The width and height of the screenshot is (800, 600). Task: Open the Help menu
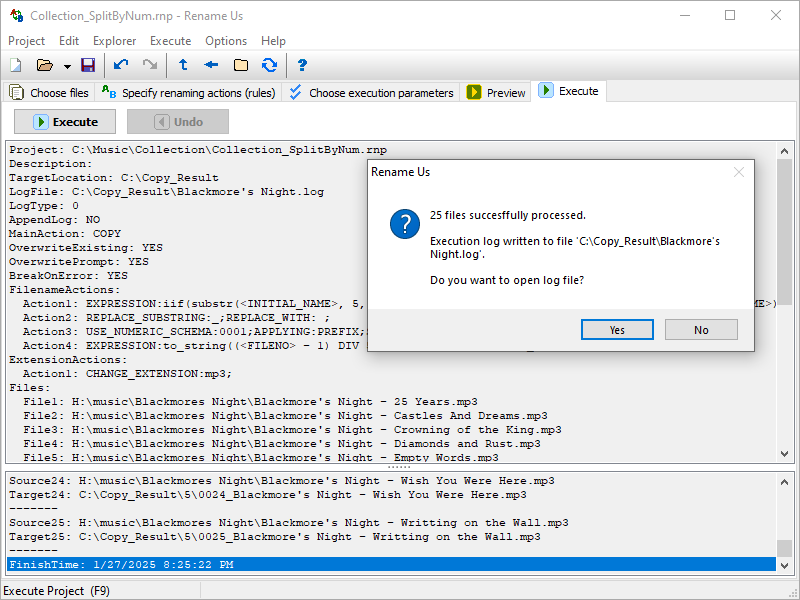pyautogui.click(x=273, y=41)
